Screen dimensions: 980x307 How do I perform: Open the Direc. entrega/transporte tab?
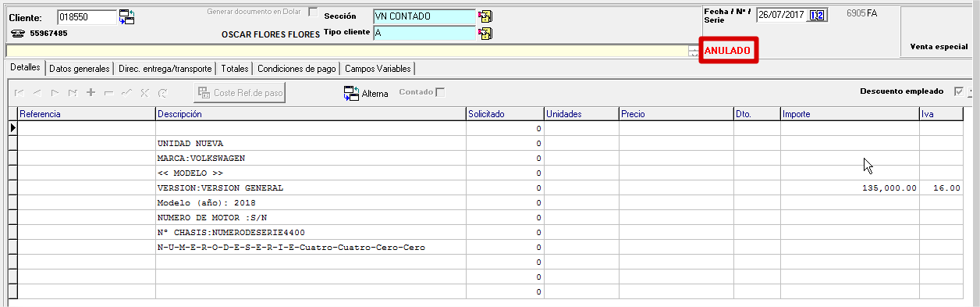tap(165, 69)
